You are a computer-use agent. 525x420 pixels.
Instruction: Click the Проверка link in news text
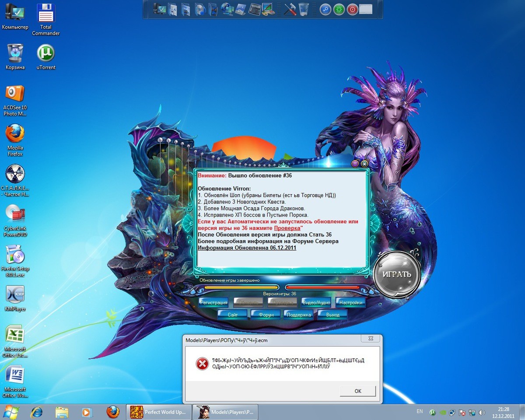click(x=287, y=228)
